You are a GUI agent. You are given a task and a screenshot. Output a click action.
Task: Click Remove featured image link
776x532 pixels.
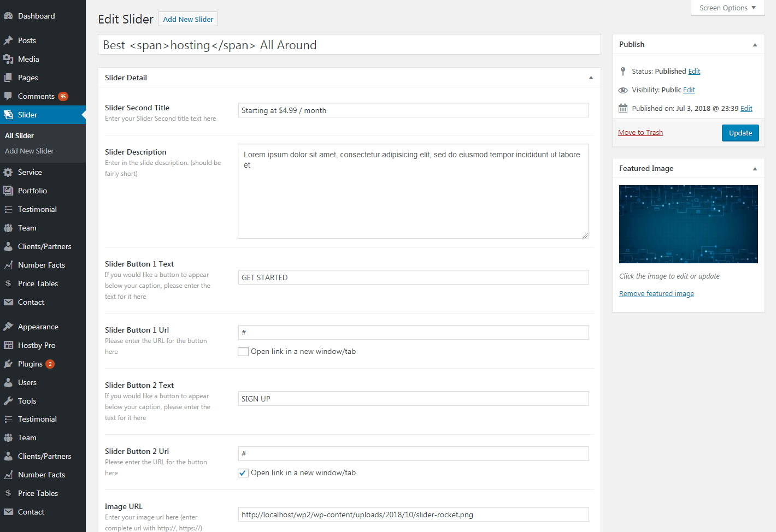pos(656,294)
